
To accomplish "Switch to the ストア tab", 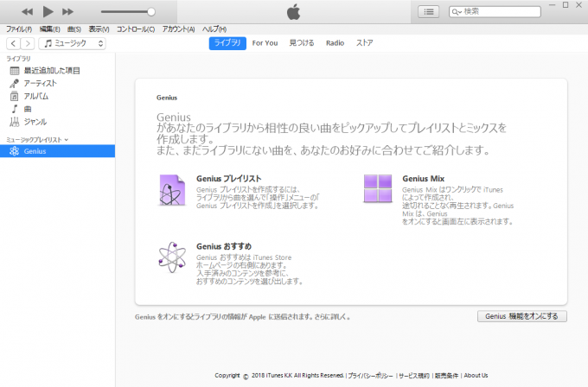I will point(365,43).
